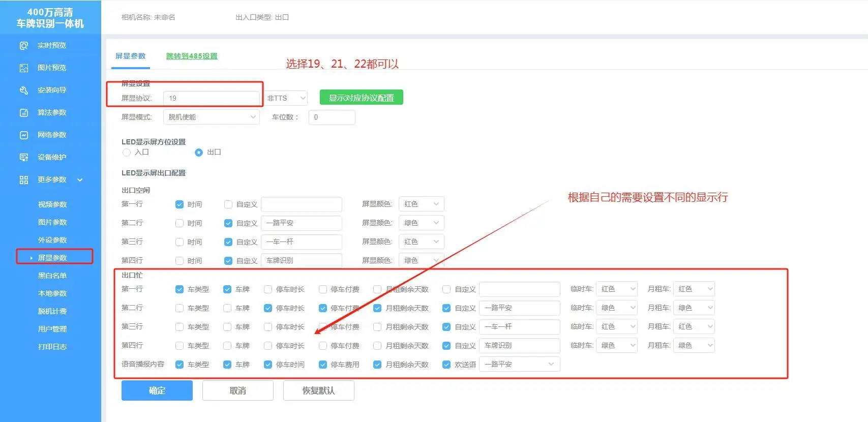Open 黑白名单 in the sidebar

click(x=52, y=276)
